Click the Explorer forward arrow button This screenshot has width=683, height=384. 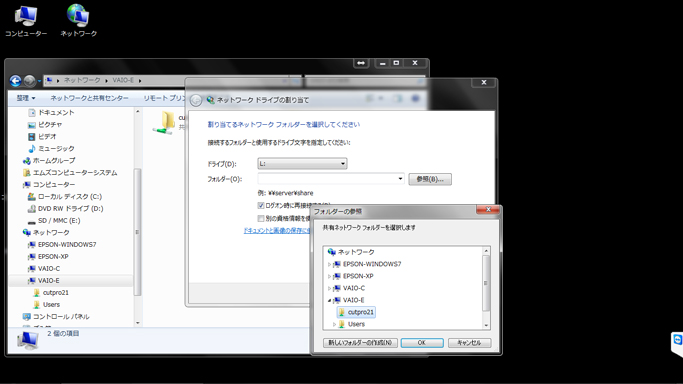tap(30, 81)
